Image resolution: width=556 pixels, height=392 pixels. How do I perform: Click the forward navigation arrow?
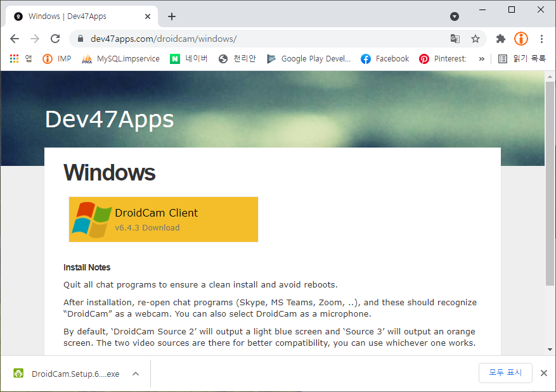pos(35,39)
